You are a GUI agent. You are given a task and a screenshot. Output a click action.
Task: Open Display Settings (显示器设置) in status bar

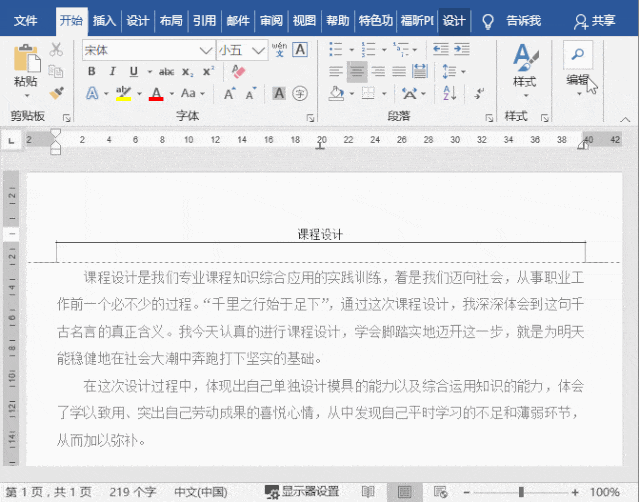302,492
